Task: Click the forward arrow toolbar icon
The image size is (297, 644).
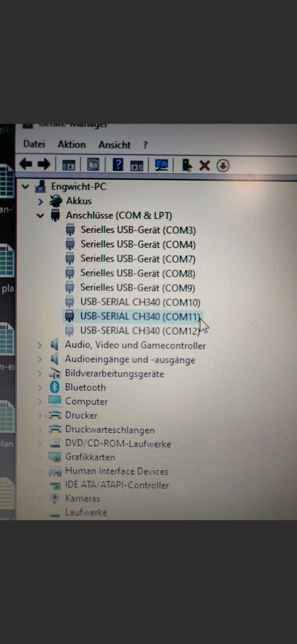Action: click(44, 165)
